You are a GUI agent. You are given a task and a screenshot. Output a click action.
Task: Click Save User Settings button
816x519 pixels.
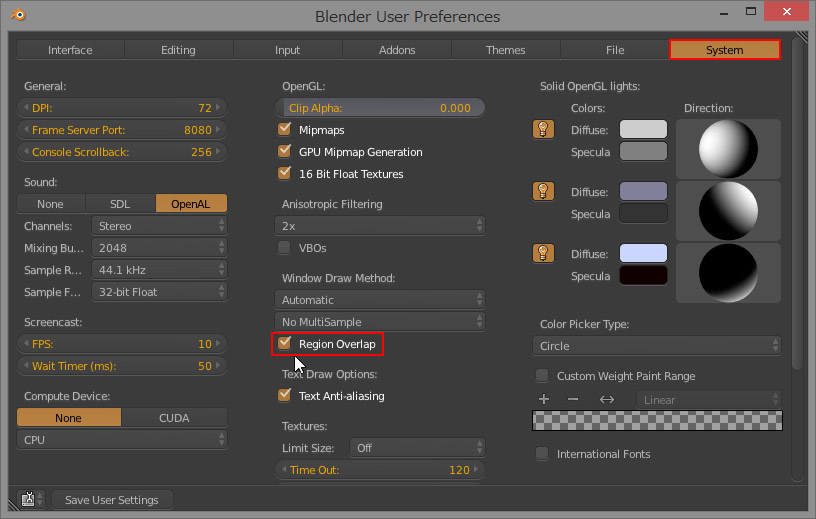(x=112, y=500)
